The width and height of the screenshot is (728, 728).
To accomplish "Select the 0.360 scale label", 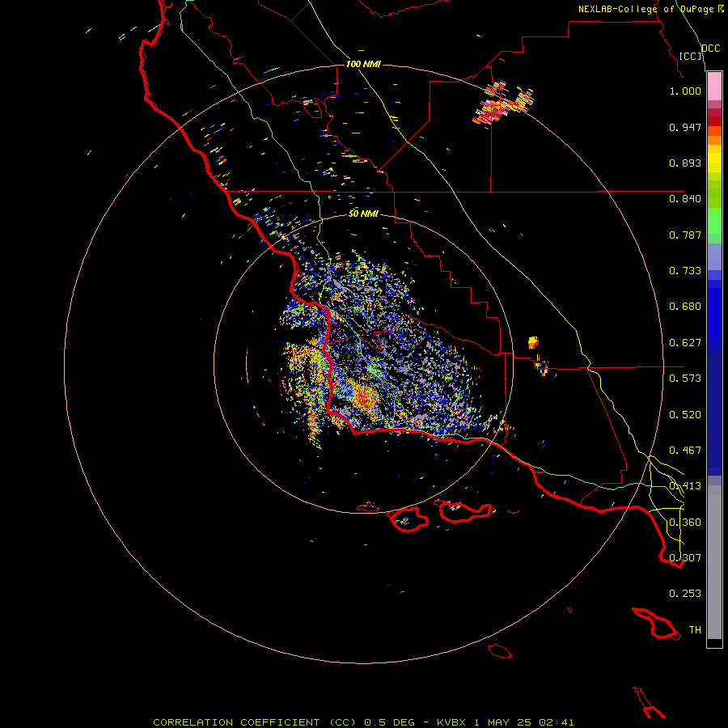I will (685, 523).
